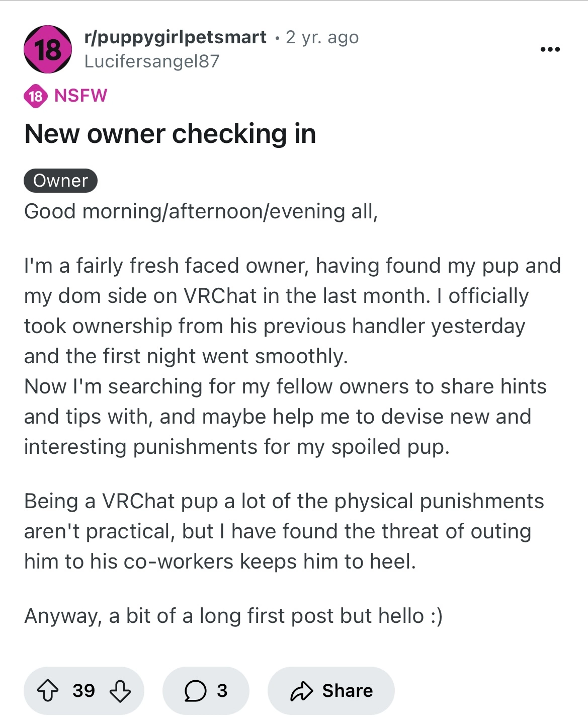The image size is (588, 722).
Task: Open the post titled New owner checking in
Action: 170,134
